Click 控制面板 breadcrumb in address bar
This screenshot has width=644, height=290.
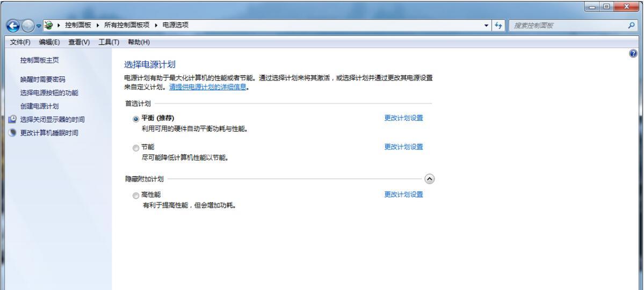coord(78,25)
